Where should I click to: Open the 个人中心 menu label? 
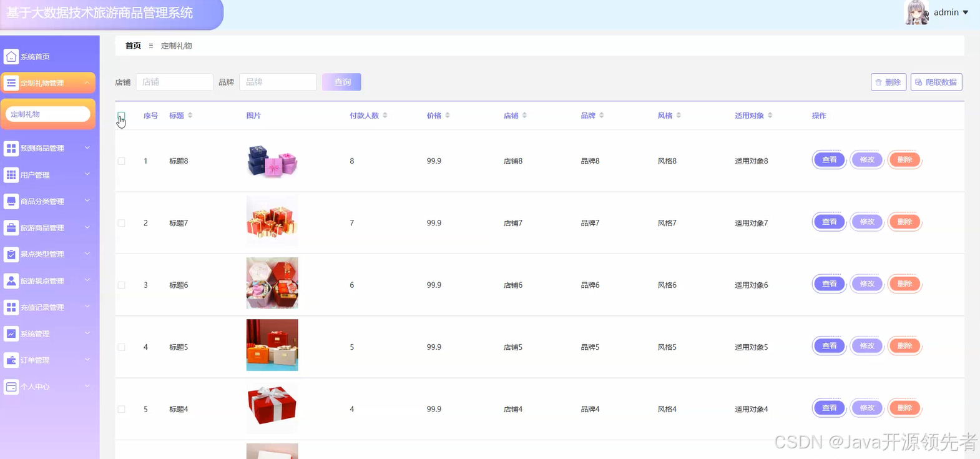pos(35,387)
